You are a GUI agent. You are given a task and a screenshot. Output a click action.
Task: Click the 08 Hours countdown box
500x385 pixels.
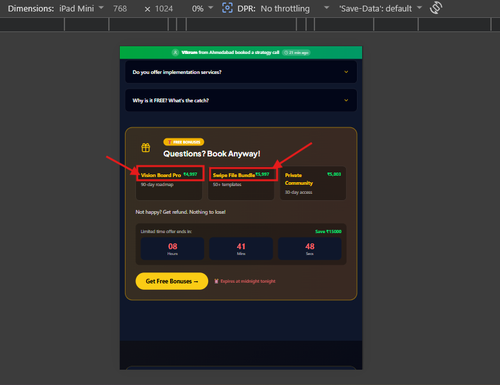click(172, 249)
